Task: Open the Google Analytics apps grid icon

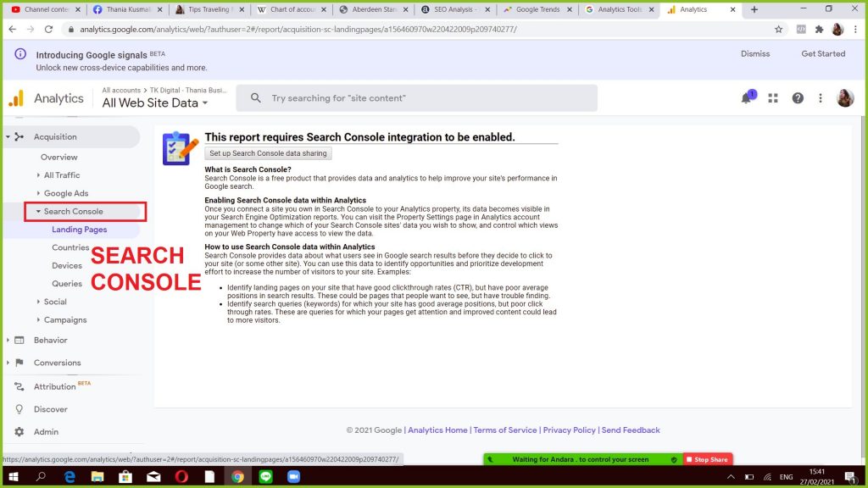Action: pos(773,98)
